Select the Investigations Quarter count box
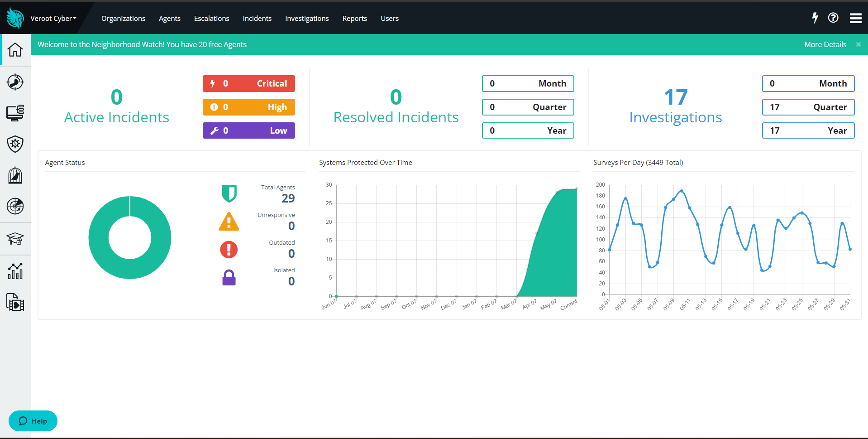Viewport: 868px width, 439px height. [808, 107]
